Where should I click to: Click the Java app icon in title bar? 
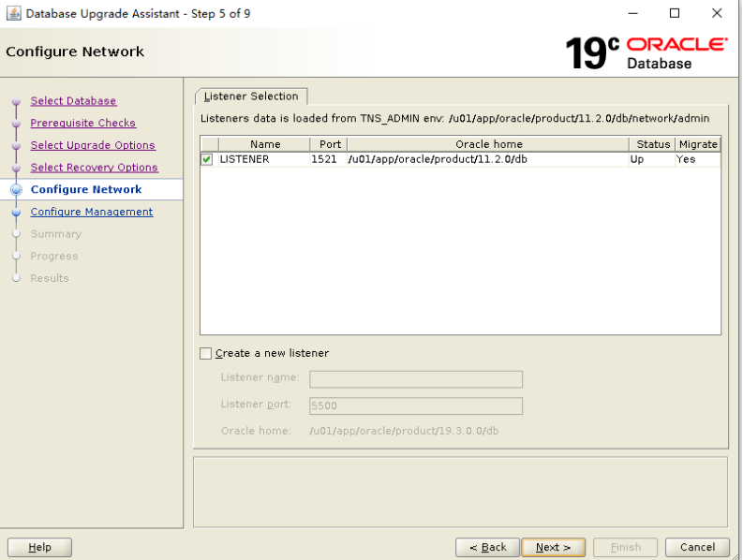(14, 13)
